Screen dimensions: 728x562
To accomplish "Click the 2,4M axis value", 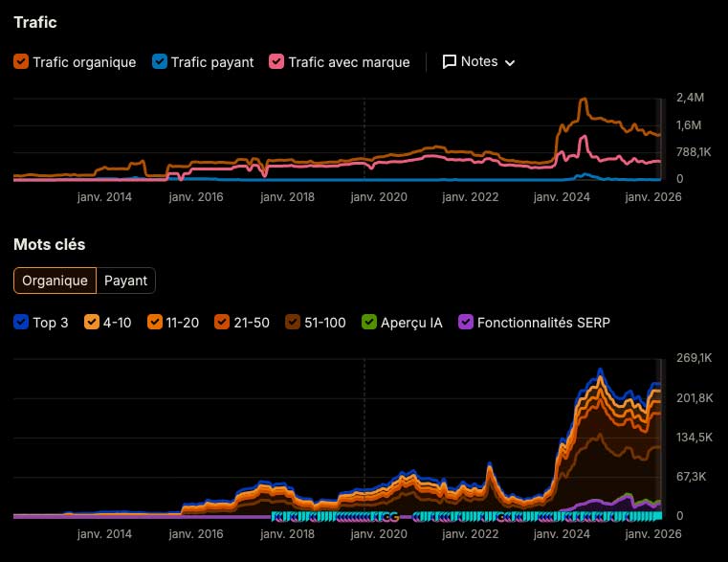I will tap(690, 98).
